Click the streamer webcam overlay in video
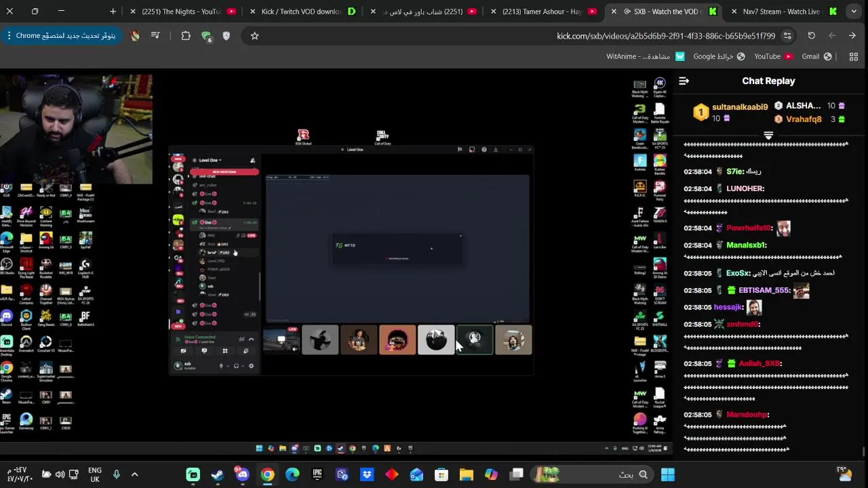 pos(77,129)
